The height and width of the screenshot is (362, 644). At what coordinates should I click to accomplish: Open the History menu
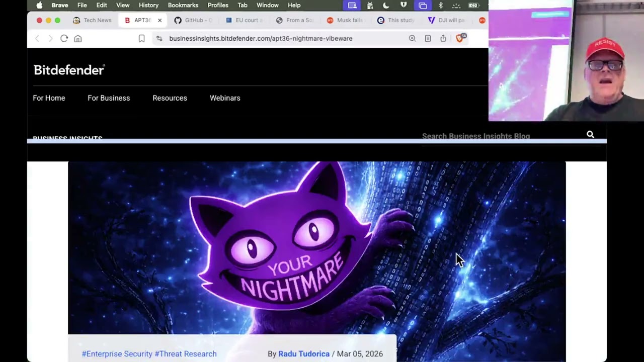[148, 6]
